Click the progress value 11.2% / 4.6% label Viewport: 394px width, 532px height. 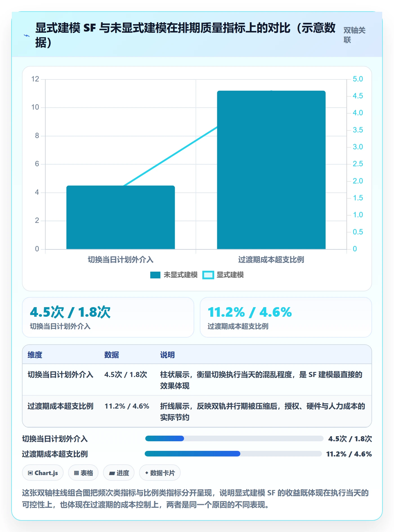coord(349,454)
